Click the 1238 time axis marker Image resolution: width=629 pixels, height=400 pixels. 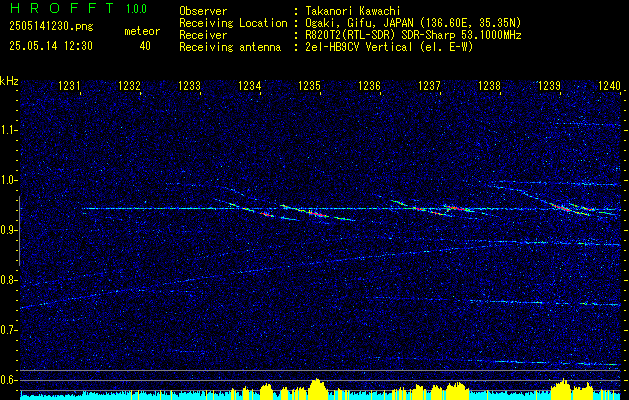[x=489, y=85]
